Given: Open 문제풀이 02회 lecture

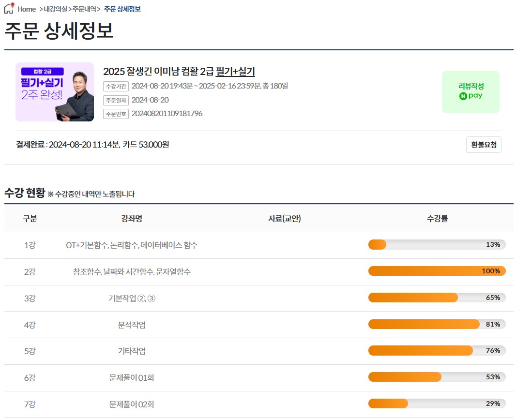Looking at the screenshot, I should point(132,404).
